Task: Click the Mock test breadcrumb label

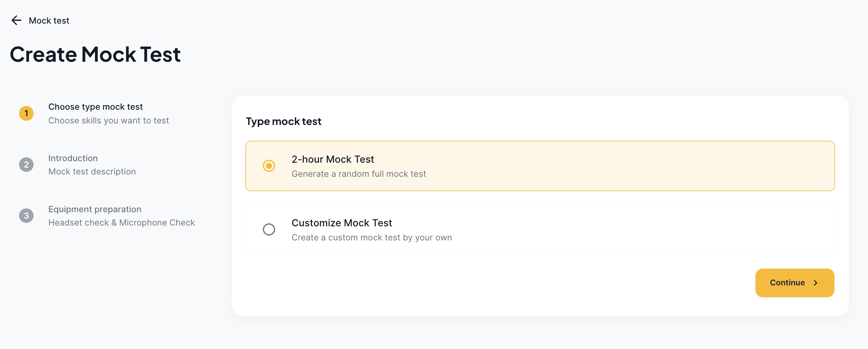Action: 49,20
